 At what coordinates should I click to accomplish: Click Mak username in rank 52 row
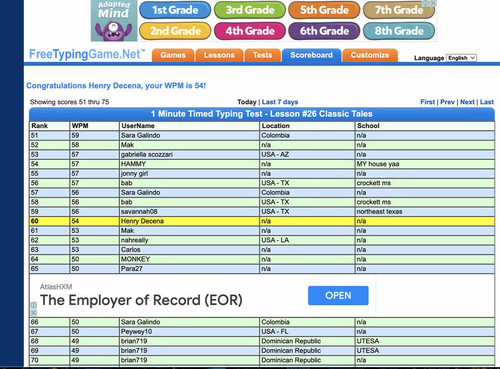tap(127, 145)
